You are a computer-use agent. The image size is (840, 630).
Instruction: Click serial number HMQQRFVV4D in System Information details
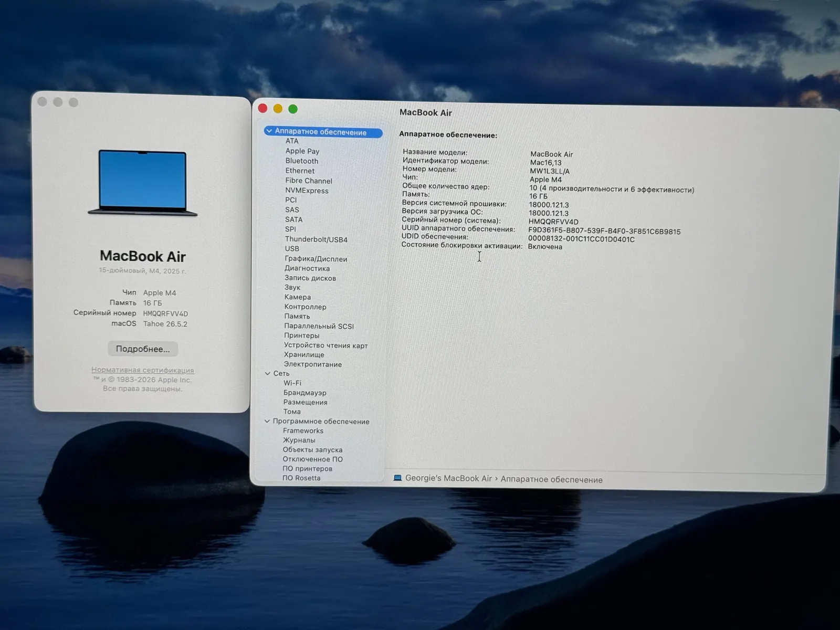click(553, 222)
